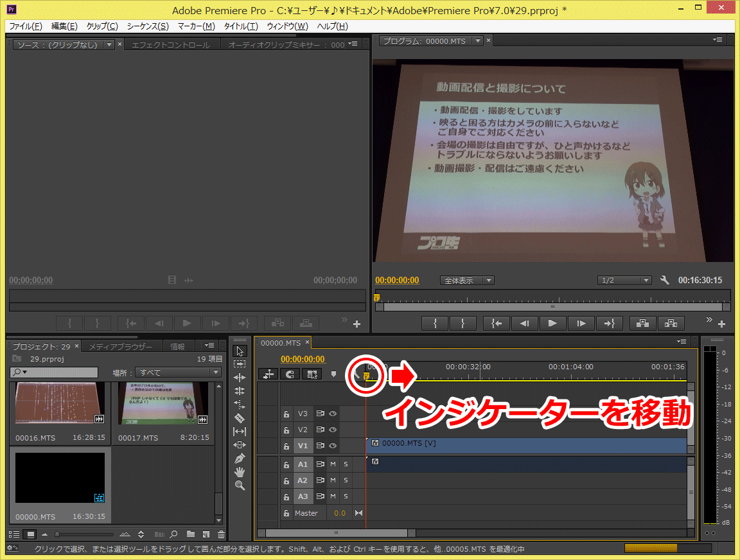Click the Selection arrow tool

[x=240, y=351]
